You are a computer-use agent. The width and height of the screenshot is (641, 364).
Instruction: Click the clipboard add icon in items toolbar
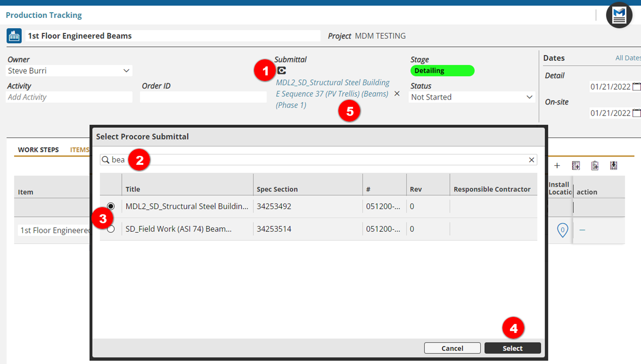pos(595,166)
